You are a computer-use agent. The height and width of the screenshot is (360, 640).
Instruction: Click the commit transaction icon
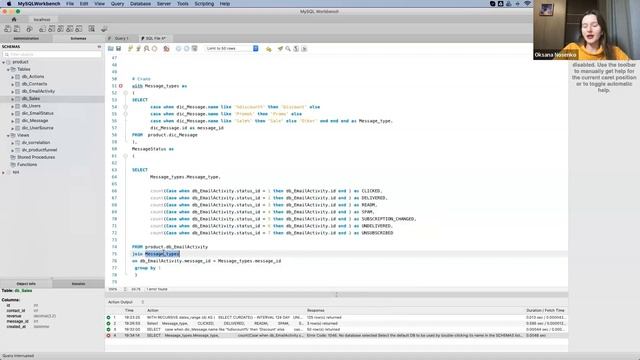pyautogui.click(x=178, y=49)
